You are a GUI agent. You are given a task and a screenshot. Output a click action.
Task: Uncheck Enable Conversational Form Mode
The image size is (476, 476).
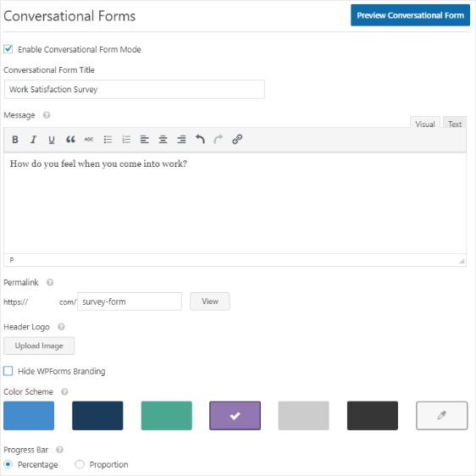[8, 49]
